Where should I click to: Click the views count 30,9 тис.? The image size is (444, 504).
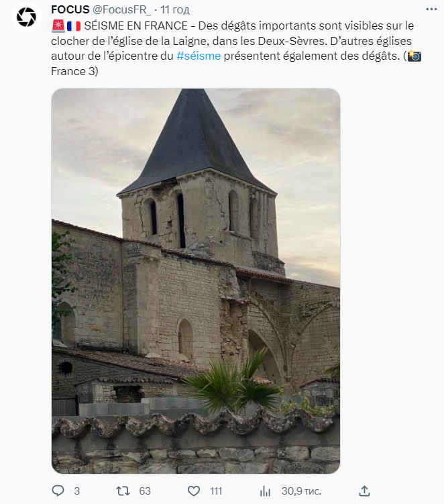(x=301, y=491)
